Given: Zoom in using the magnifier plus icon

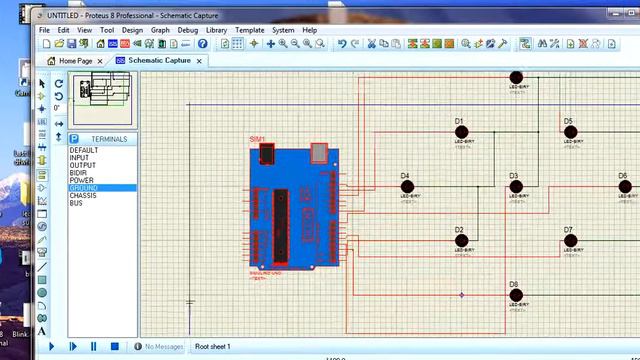Looking at the screenshot, I should click(283, 44).
